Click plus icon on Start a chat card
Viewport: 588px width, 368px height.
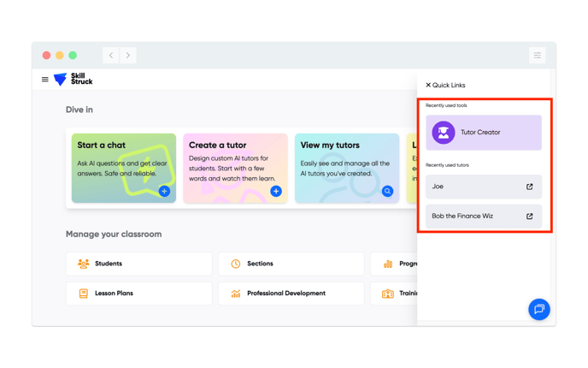(164, 192)
